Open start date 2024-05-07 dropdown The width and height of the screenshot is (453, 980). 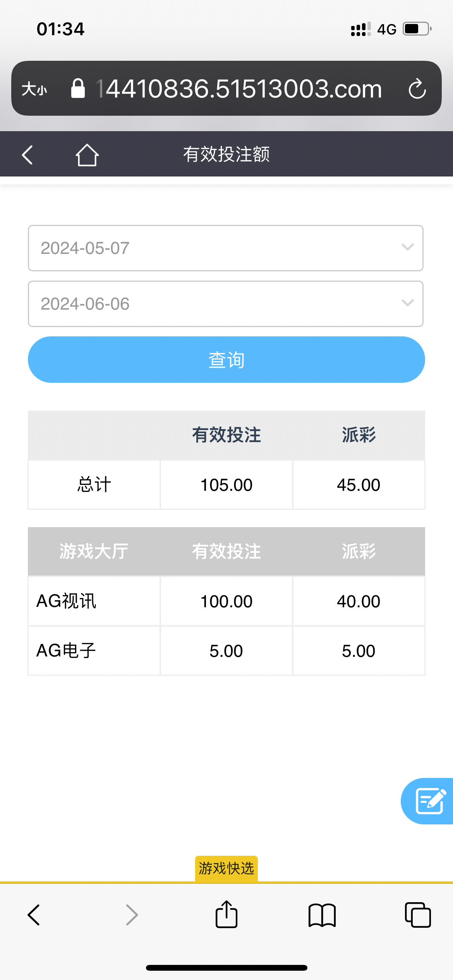pos(226,248)
